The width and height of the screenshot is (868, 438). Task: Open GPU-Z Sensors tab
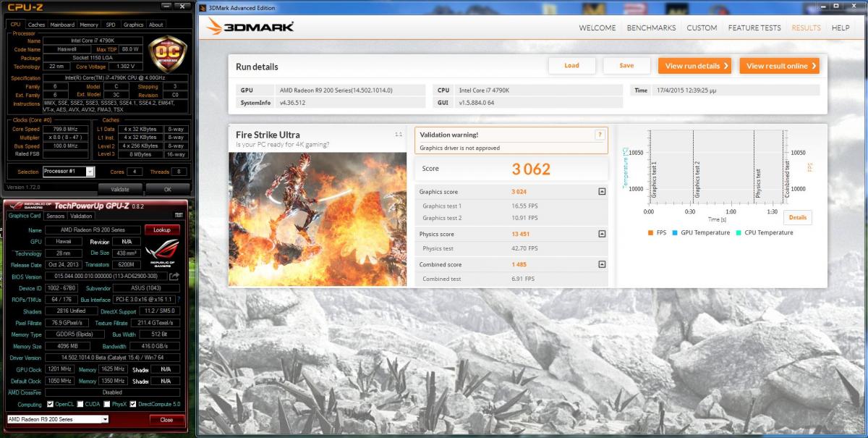point(55,216)
